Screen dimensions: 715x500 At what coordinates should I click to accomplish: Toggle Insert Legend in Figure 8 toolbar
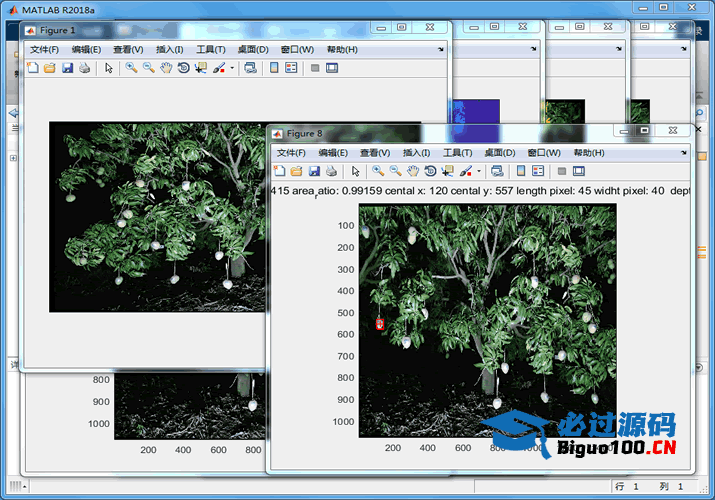pyautogui.click(x=538, y=171)
